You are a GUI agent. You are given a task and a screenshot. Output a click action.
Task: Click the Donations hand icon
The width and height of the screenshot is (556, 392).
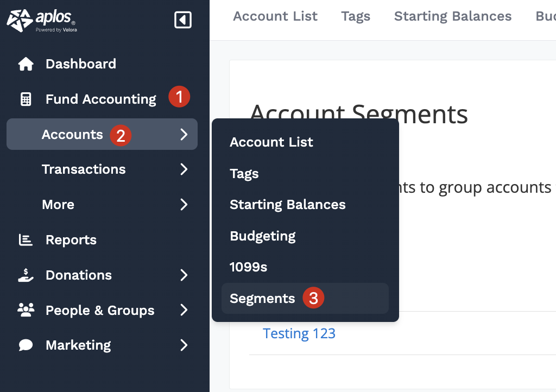tap(26, 275)
